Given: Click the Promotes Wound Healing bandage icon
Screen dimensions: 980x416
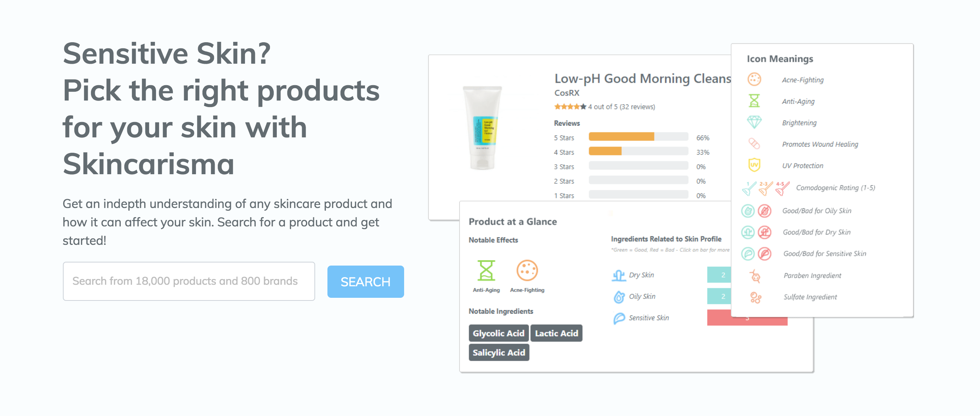Looking at the screenshot, I should tap(754, 144).
